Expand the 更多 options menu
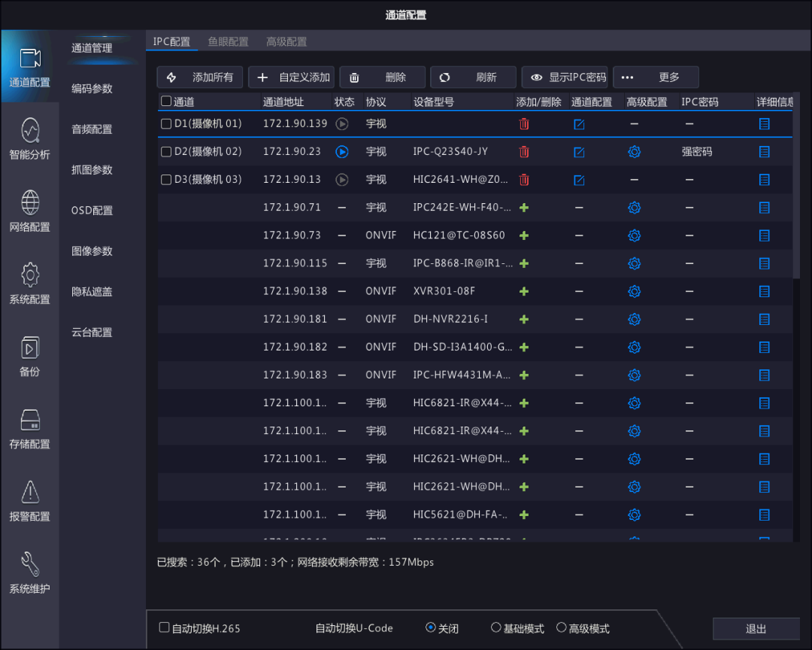Screen dimensions: 812x650 [x=656, y=77]
